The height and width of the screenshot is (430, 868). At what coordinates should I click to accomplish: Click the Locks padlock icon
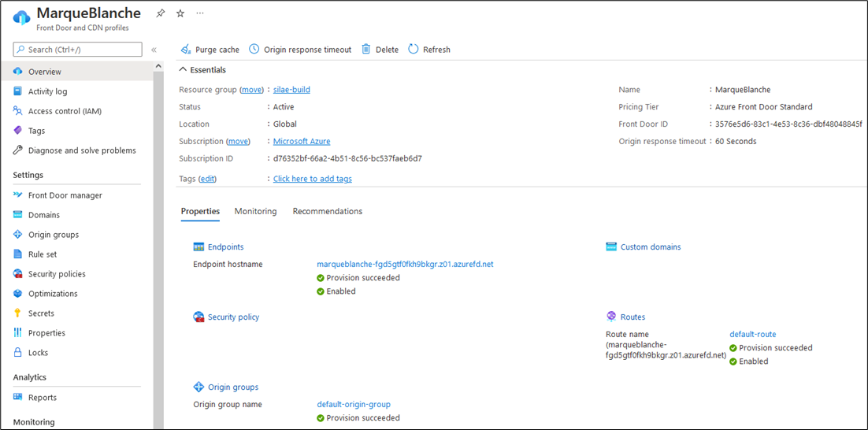click(x=17, y=353)
